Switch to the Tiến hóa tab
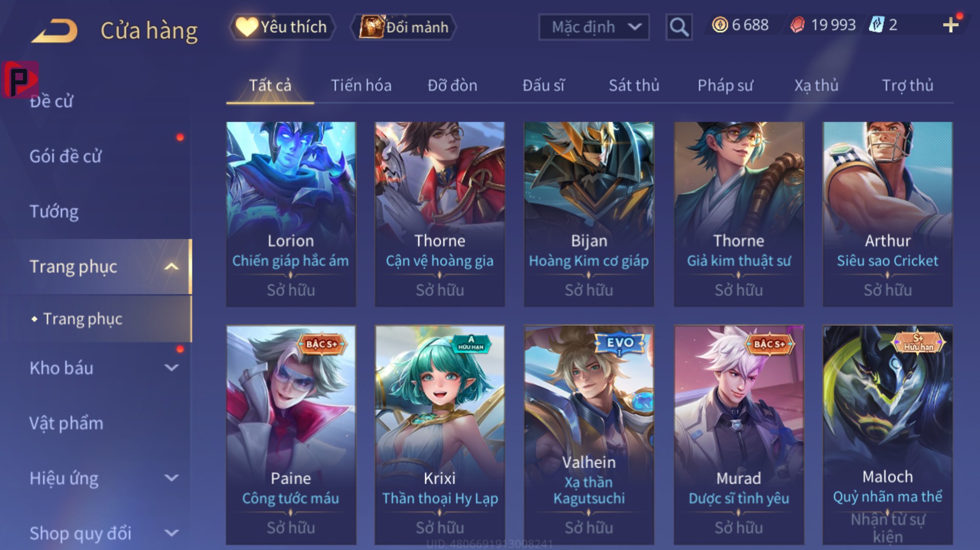This screenshot has height=550, width=980. point(361,85)
